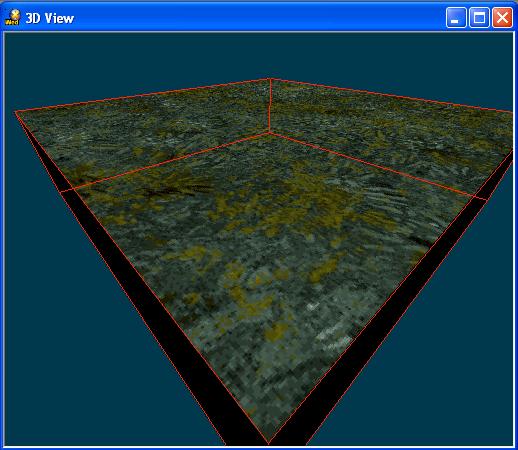Click the vertical red edge between the back walls
Screen dimensions: 518x450
coord(269,106)
